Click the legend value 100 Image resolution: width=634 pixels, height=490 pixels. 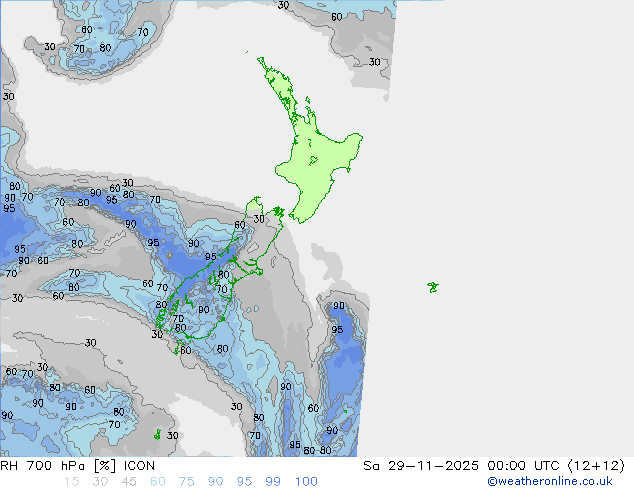(x=306, y=482)
